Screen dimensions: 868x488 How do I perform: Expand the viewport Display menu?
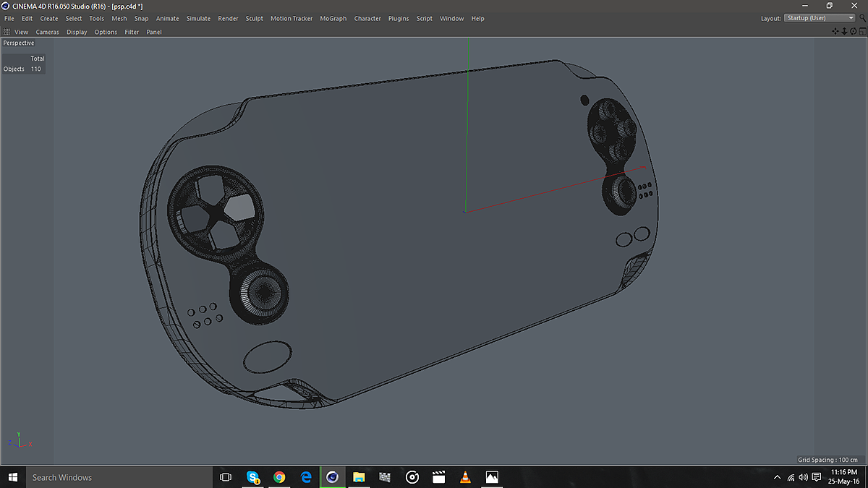pos(77,32)
